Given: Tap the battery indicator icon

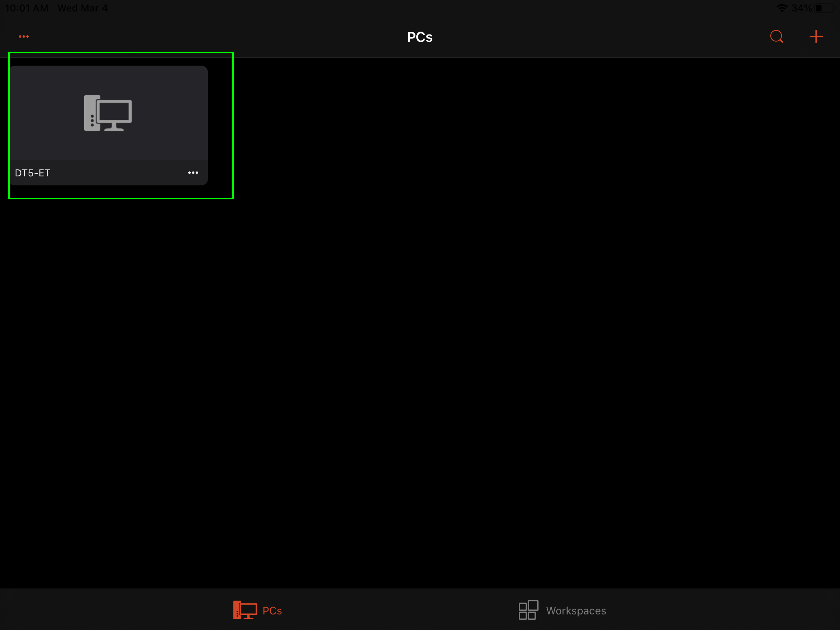Looking at the screenshot, I should [x=825, y=8].
